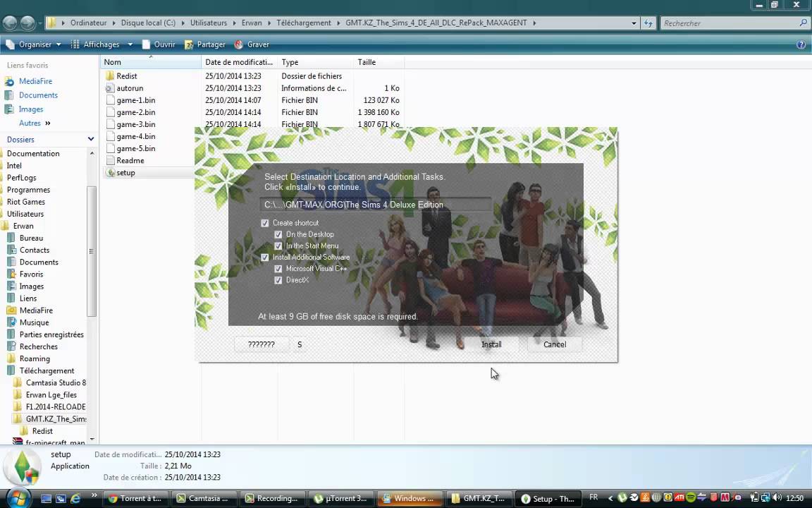
Task: Click Partager in the toolbar
Action: 206,44
